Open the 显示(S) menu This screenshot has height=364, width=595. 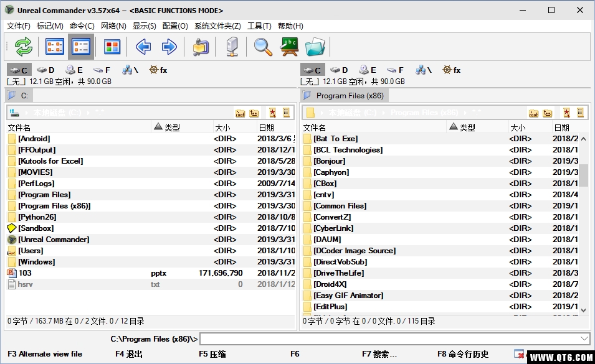[144, 26]
